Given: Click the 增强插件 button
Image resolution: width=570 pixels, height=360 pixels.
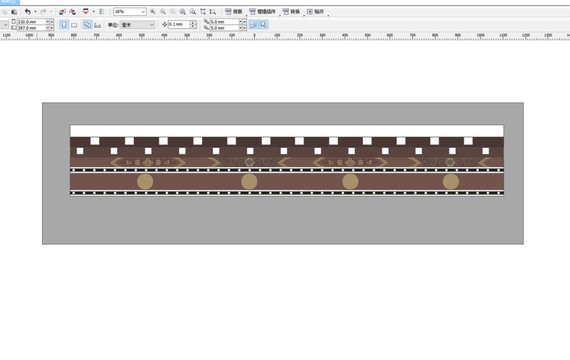Looking at the screenshot, I should [262, 12].
